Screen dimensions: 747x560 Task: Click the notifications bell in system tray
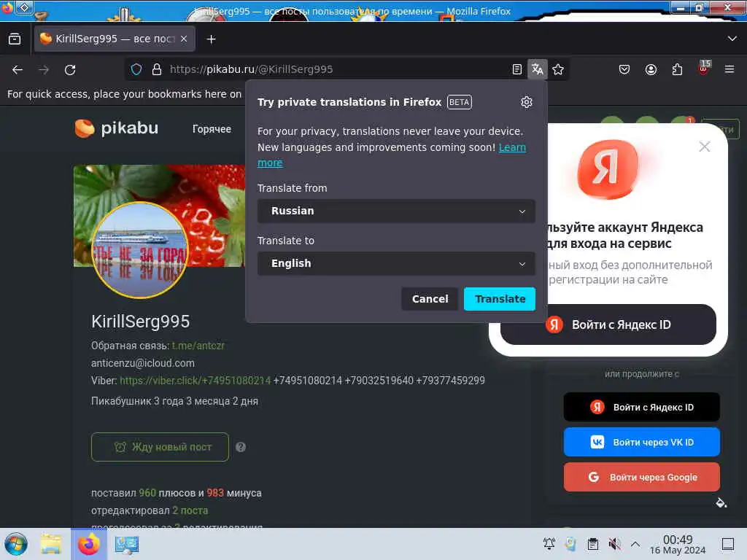(549, 544)
